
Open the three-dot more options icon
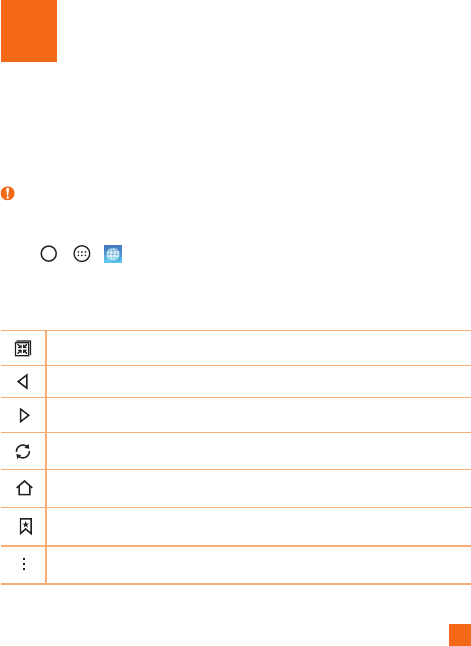coord(24,564)
